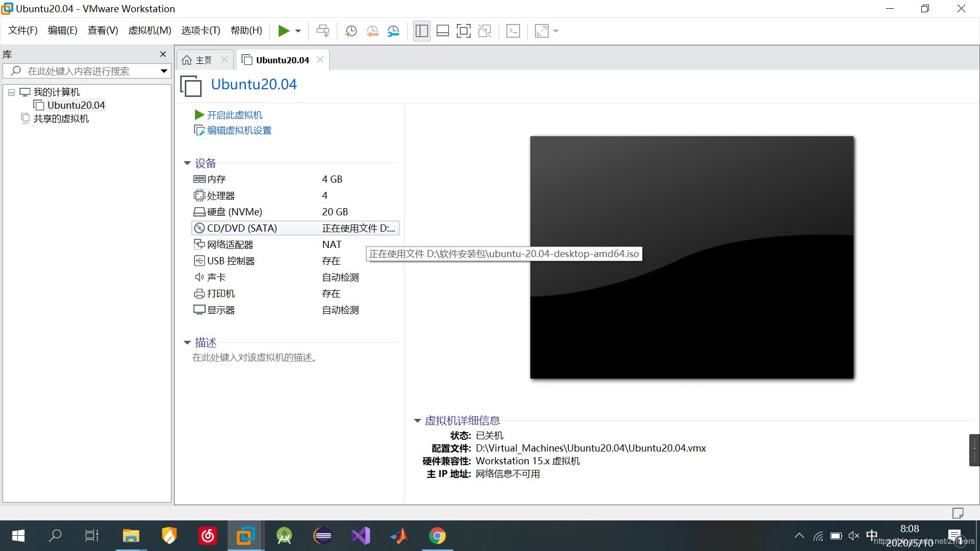Screen dimensions: 980x551
Task: Expand the 虚拟机详细信息 section
Action: [x=418, y=420]
